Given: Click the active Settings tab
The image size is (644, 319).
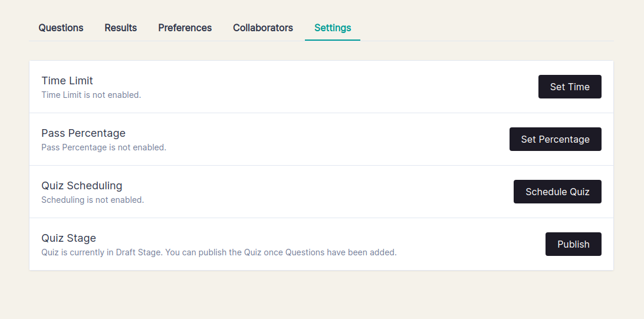Looking at the screenshot, I should coord(333,28).
